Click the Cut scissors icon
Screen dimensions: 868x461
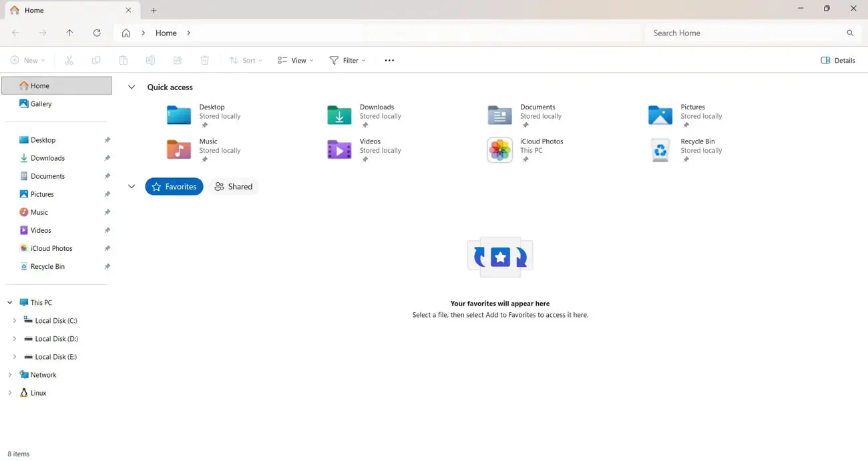coord(69,60)
